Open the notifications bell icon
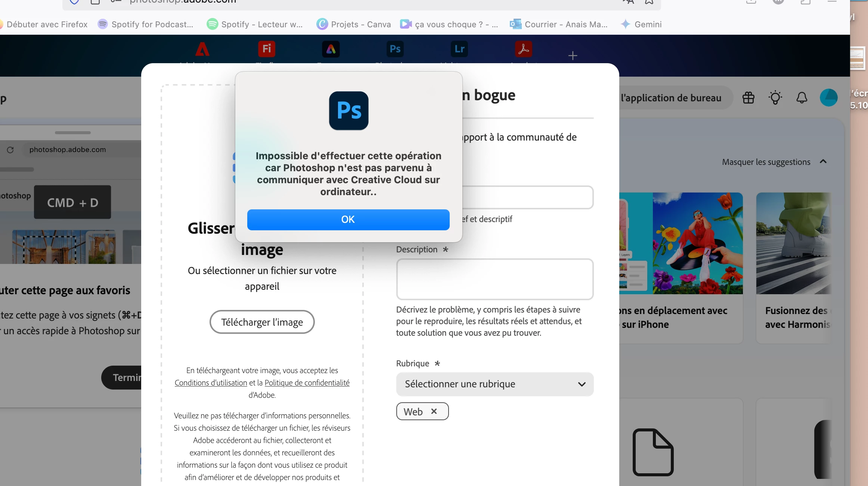 (802, 98)
